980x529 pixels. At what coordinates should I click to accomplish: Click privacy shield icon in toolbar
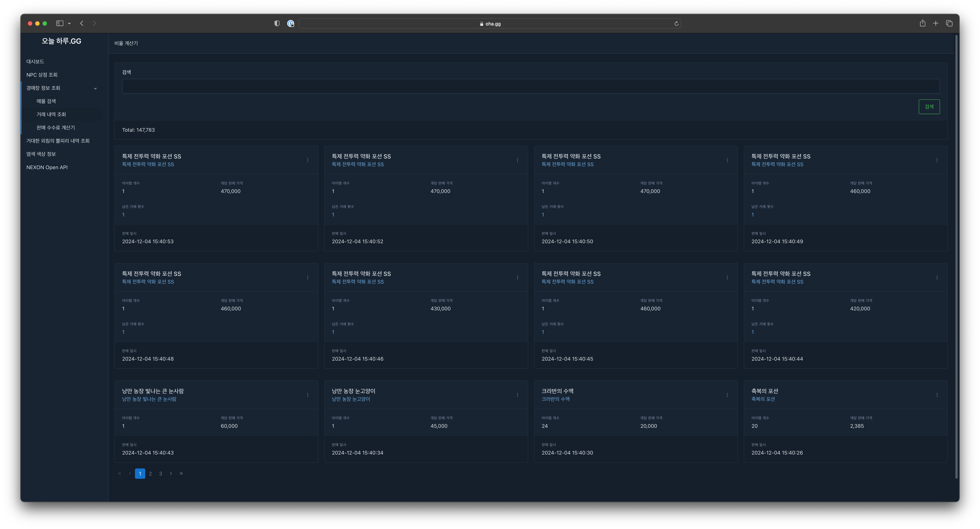click(x=277, y=24)
